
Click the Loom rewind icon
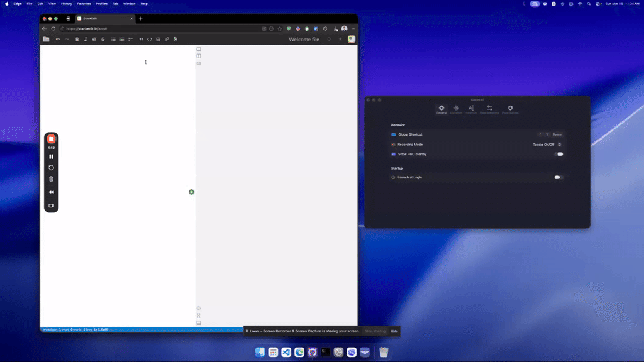[52, 192]
